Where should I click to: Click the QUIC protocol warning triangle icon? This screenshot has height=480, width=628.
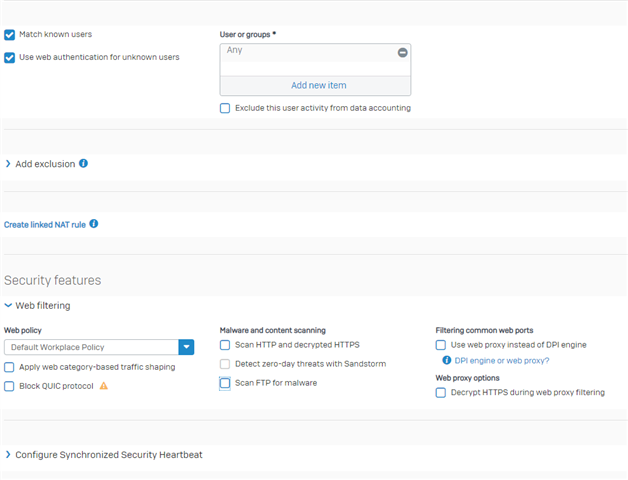(x=104, y=386)
